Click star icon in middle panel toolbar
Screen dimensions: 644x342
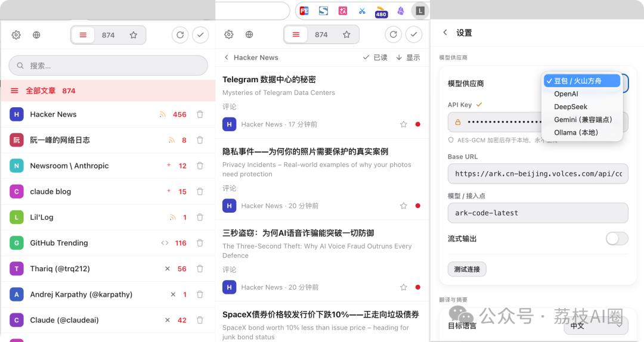click(346, 35)
